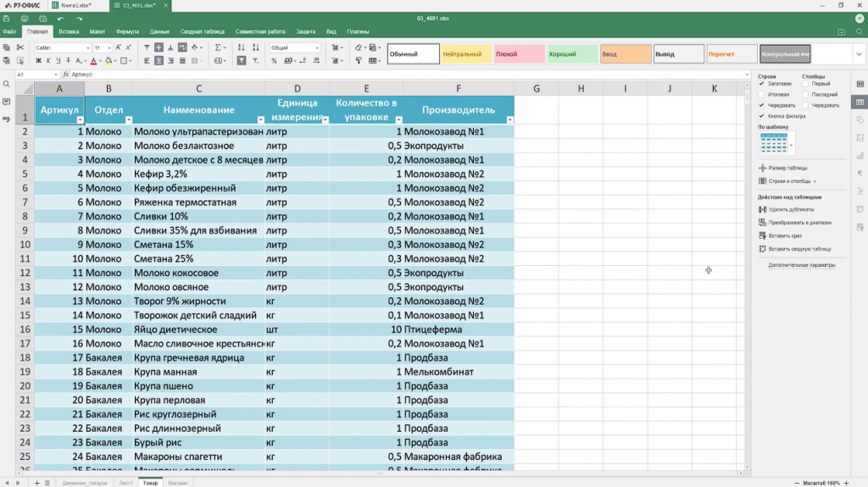Uncheck the Кнопка фильтра checkbox

click(761, 116)
